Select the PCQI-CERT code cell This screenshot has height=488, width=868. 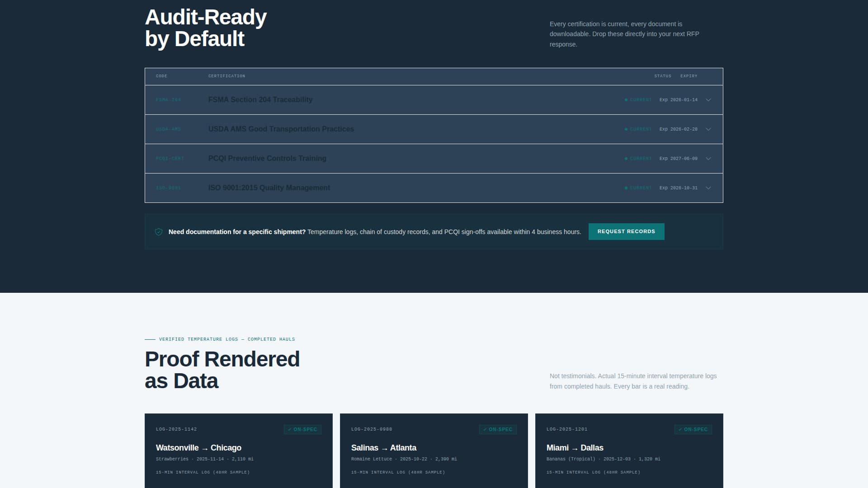tap(170, 159)
